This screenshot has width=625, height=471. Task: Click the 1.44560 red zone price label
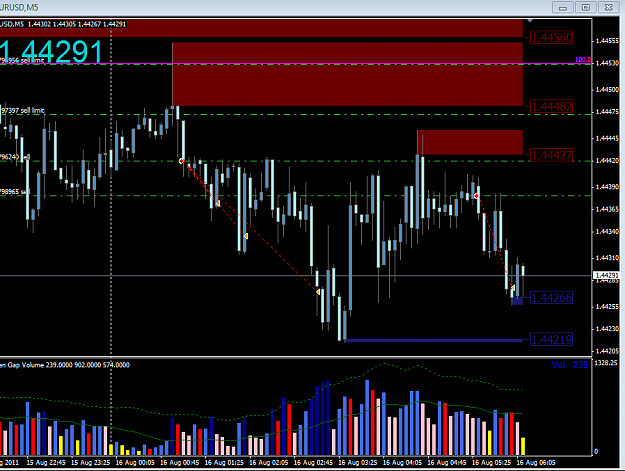(552, 38)
